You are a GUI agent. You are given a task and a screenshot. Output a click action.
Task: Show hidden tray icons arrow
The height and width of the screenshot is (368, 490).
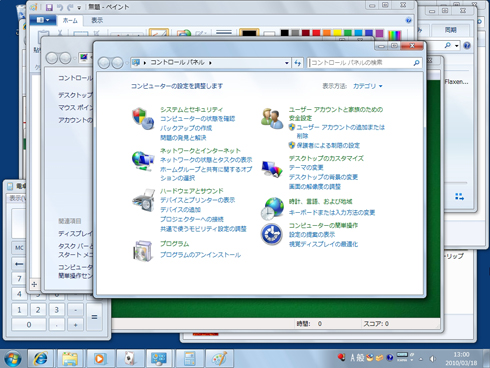[421, 359]
